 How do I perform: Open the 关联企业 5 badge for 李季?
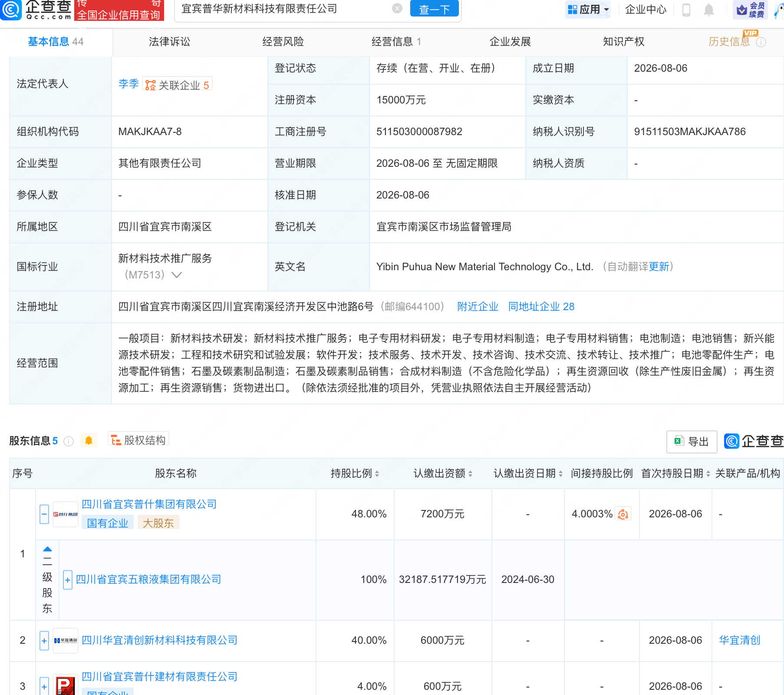point(177,85)
